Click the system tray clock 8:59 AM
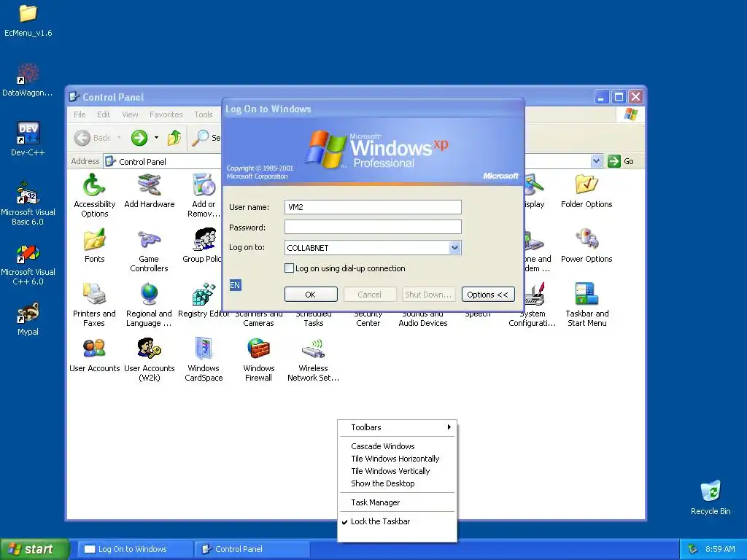Screen dimensions: 747x560 720,549
